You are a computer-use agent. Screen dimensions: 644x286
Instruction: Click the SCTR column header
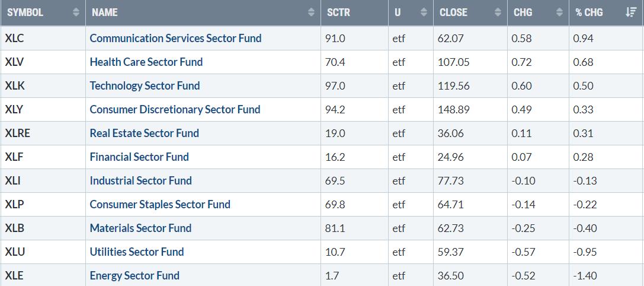pos(338,12)
